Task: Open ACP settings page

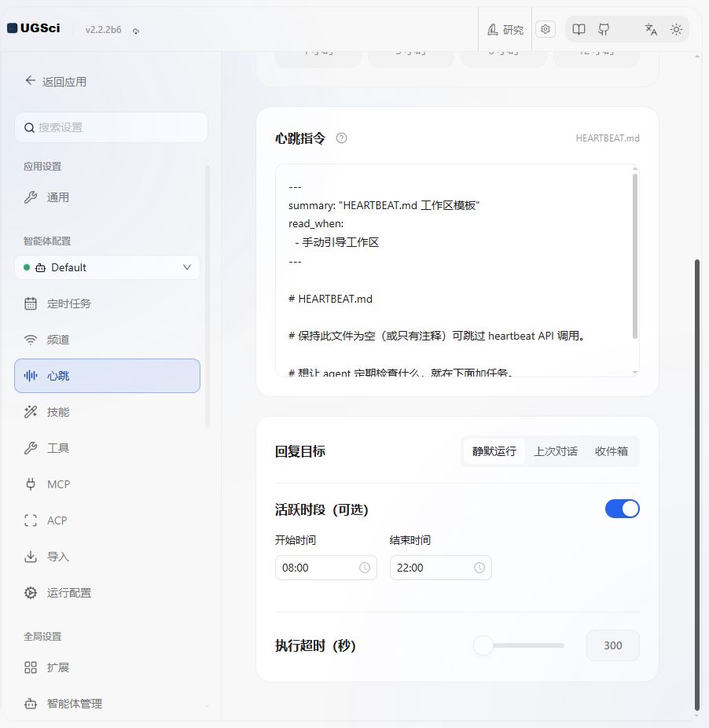Action: click(x=107, y=520)
